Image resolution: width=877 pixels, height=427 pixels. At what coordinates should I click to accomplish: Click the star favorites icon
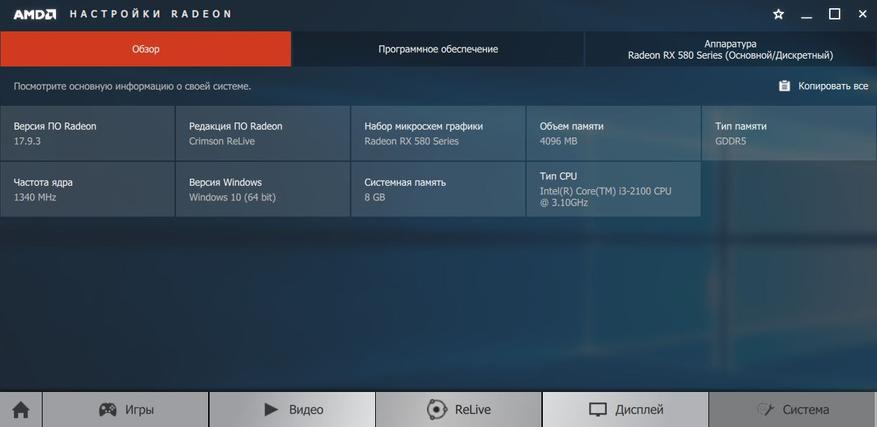[779, 14]
